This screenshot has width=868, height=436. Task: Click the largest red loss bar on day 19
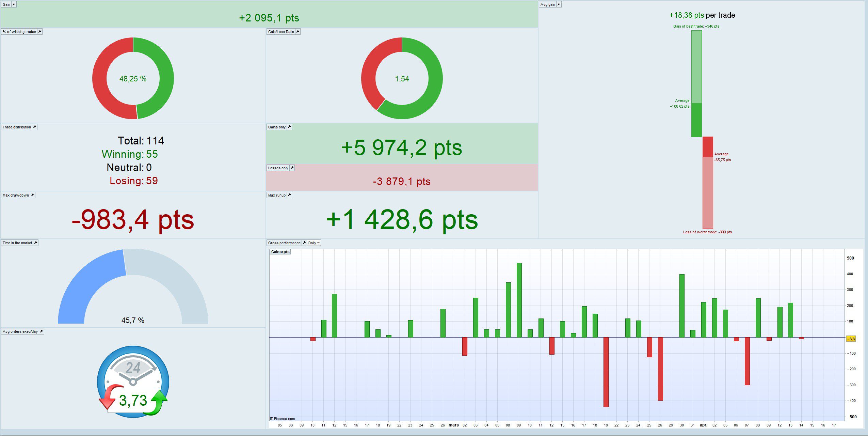pos(606,371)
